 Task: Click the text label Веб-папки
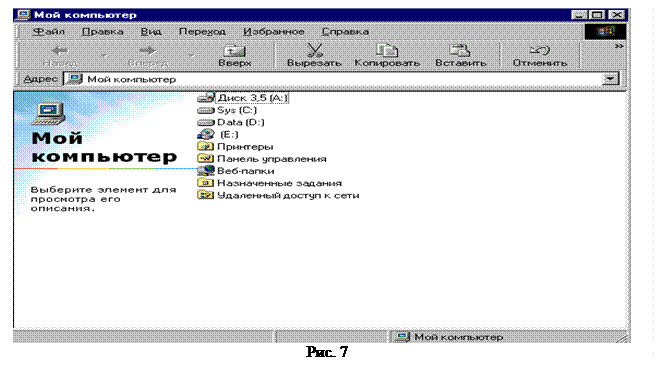(246, 171)
